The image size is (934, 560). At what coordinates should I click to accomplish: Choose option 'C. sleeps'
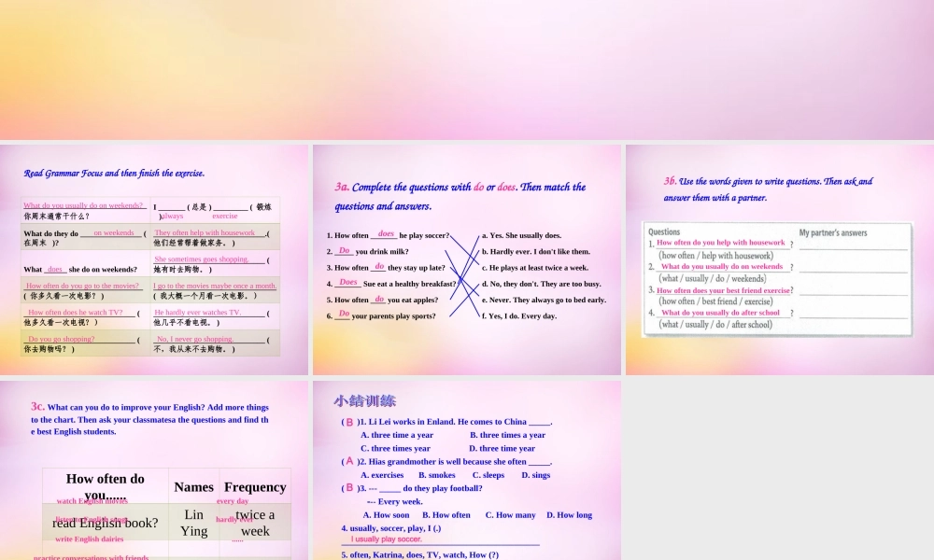[x=488, y=475]
